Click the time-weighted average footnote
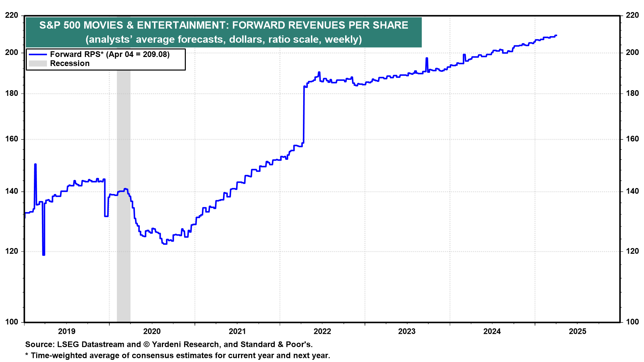The height and width of the screenshot is (362, 644). (x=178, y=356)
